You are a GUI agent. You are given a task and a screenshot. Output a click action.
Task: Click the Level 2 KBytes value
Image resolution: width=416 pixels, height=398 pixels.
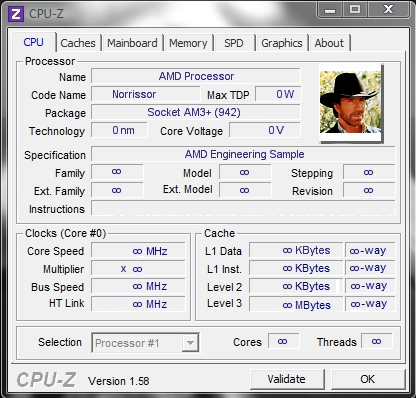[296, 286]
